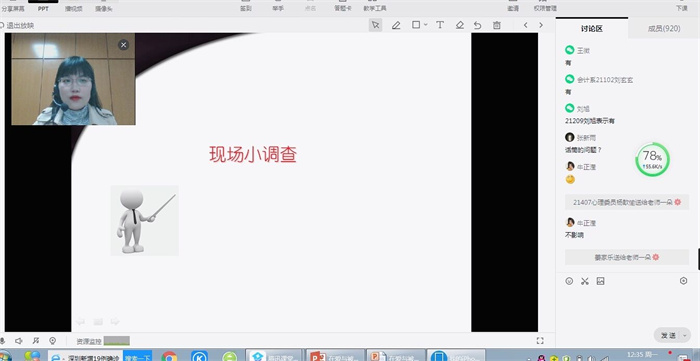
Task: Select the pen drawing tool
Action: point(396,25)
